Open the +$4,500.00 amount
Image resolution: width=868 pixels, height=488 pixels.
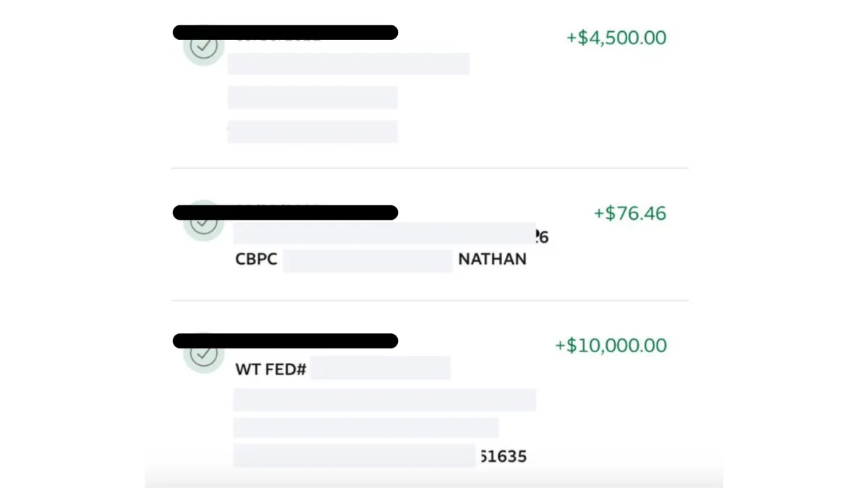(x=616, y=38)
